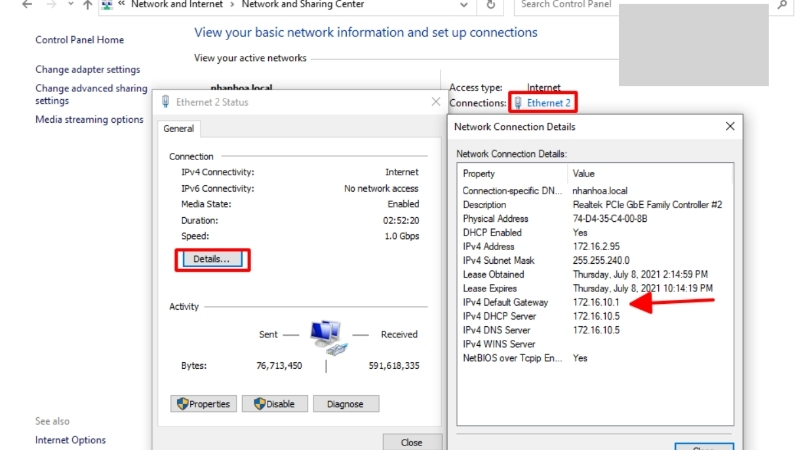The width and height of the screenshot is (800, 450).
Task: Open Change adapter settings
Action: (x=88, y=69)
